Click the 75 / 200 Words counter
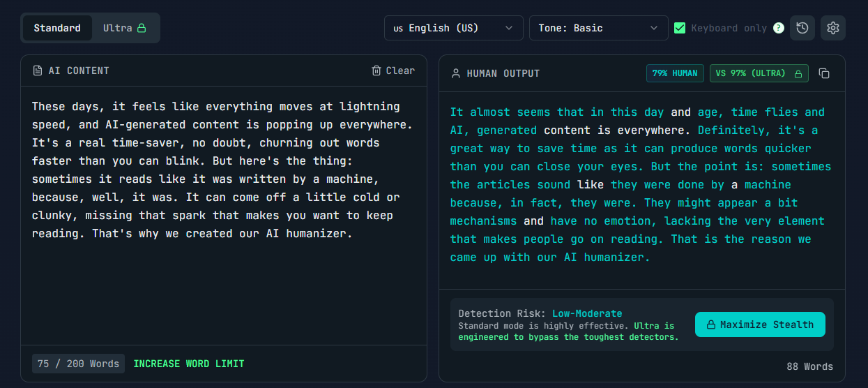868x388 pixels. [78, 364]
